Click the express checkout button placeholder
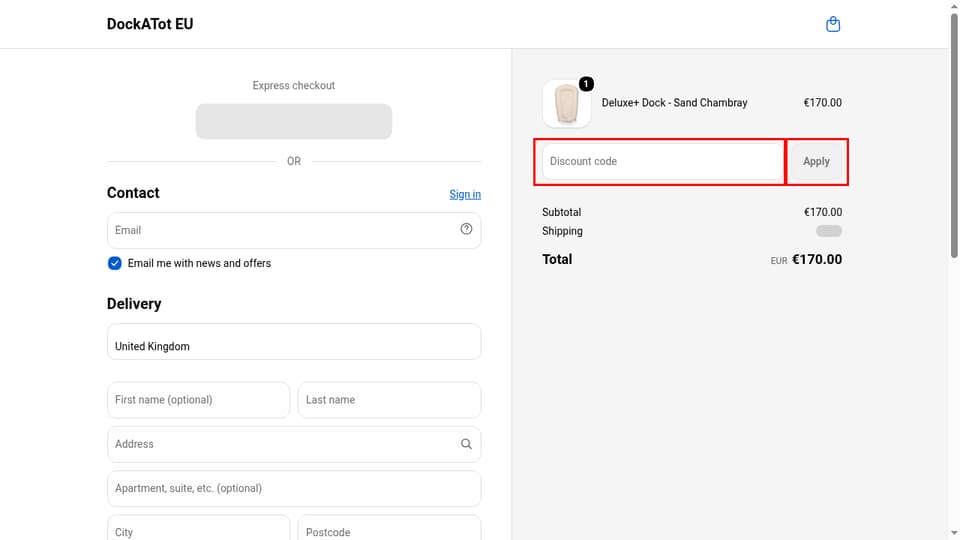960x540 pixels. 294,121
